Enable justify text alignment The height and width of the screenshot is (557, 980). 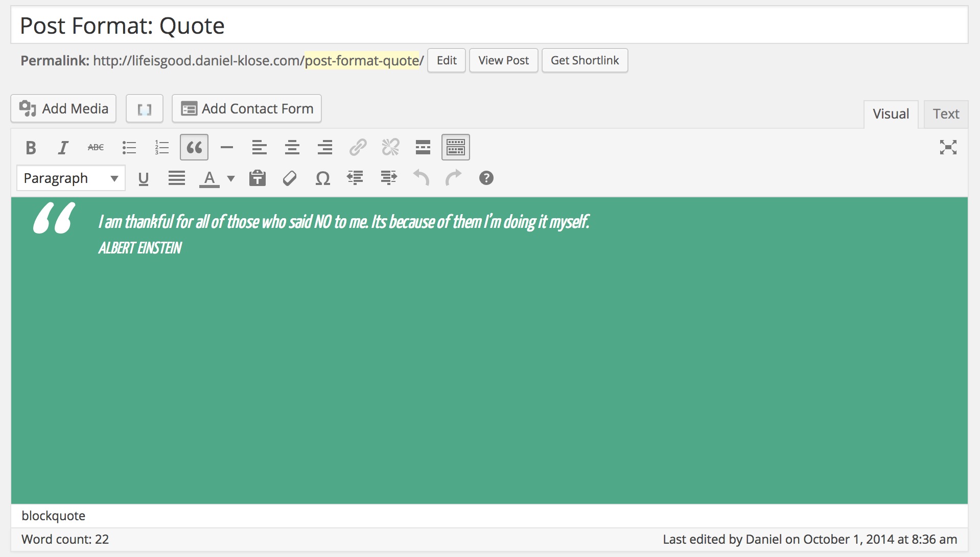coord(176,178)
